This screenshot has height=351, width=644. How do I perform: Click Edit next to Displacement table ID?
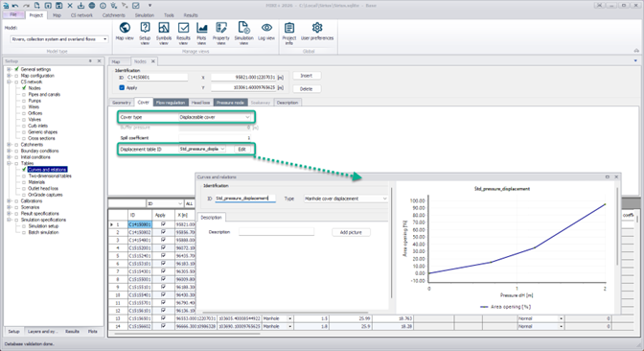pyautogui.click(x=241, y=150)
